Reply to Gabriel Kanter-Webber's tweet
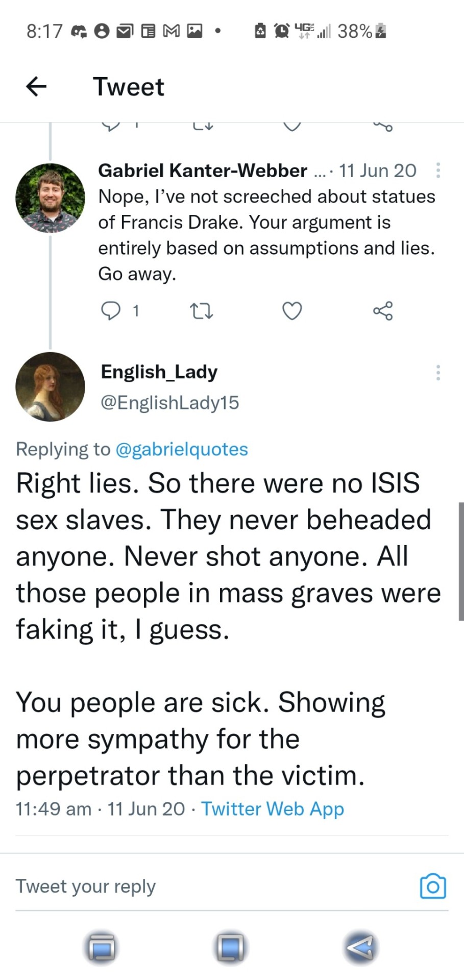This screenshot has height=980, width=464. click(111, 310)
